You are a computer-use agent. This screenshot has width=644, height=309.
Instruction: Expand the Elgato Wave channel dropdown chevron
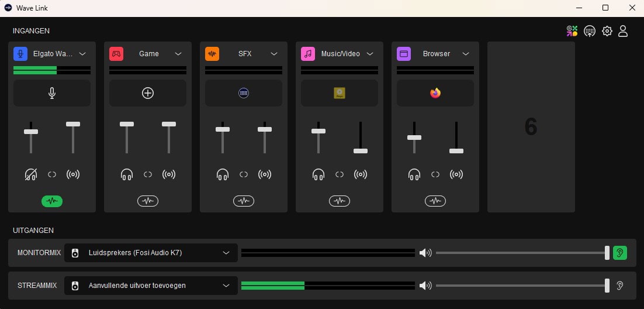pyautogui.click(x=82, y=54)
